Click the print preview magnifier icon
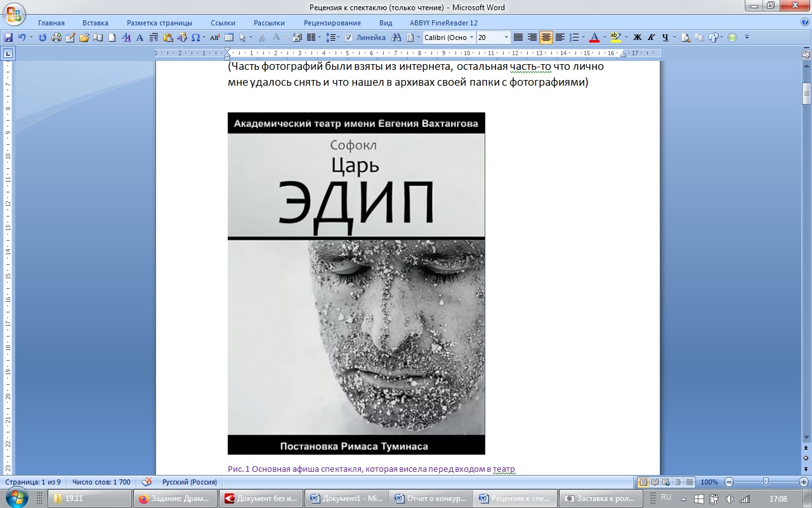The width and height of the screenshot is (812, 508). click(x=686, y=37)
